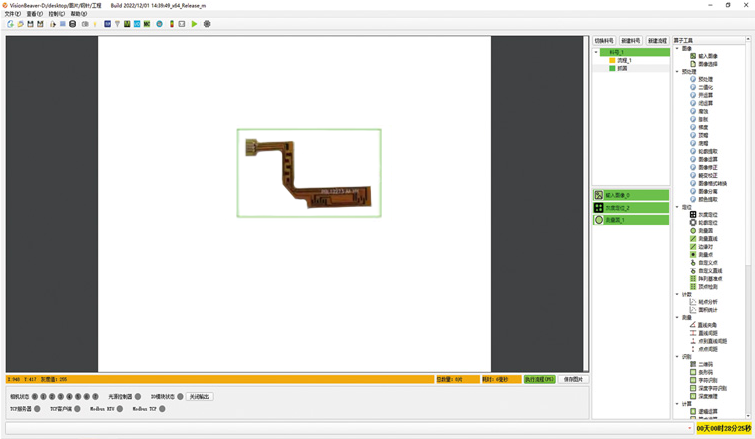Toggle the TCP服务器 status indicator
This screenshot has width=755, height=439.
pyautogui.click(x=38, y=409)
